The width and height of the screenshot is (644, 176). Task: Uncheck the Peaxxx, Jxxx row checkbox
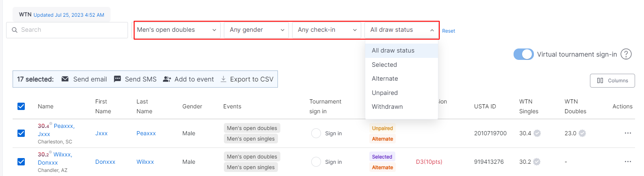pos(21,133)
